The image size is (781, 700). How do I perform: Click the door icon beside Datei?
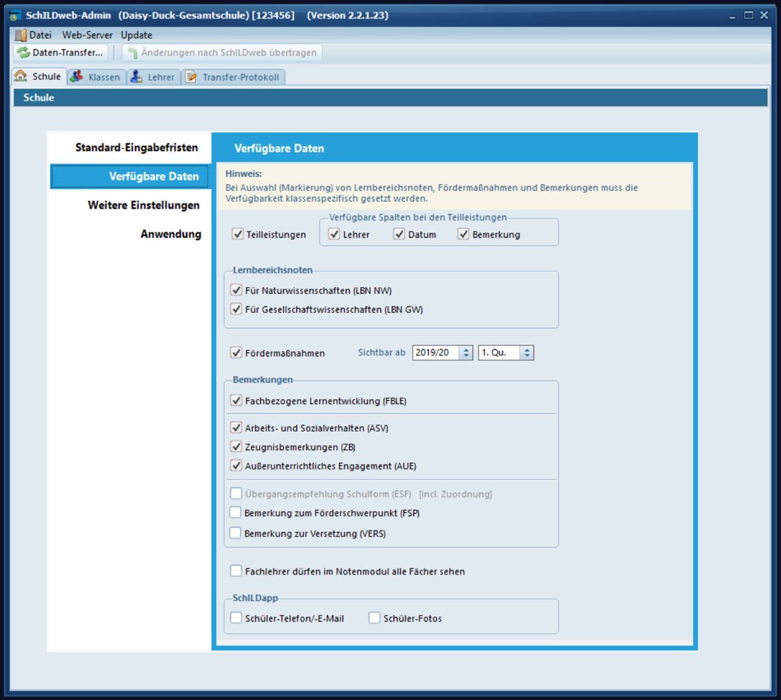[x=21, y=35]
